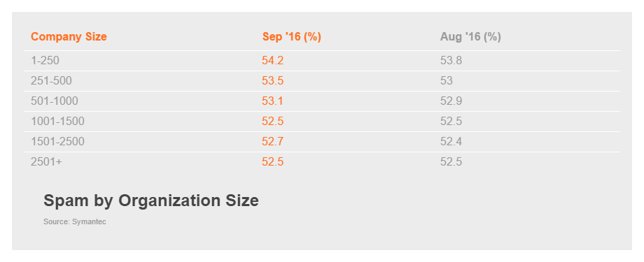Select the September 52.5 value in 2501+ row

273,162
